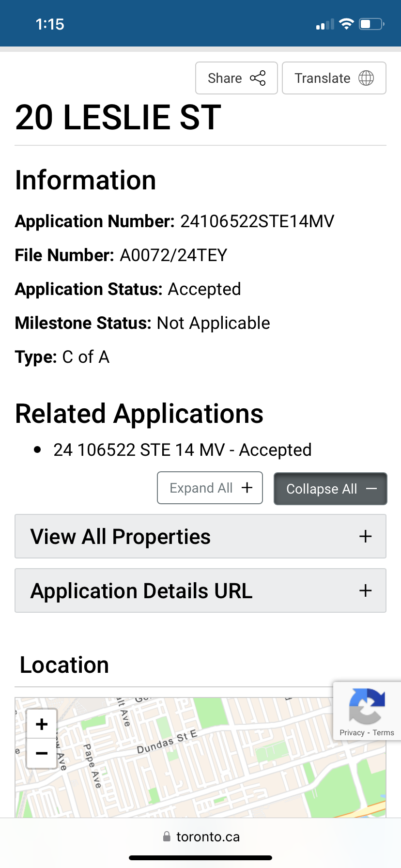Open the reCAPTCHA Privacy link

352,732
